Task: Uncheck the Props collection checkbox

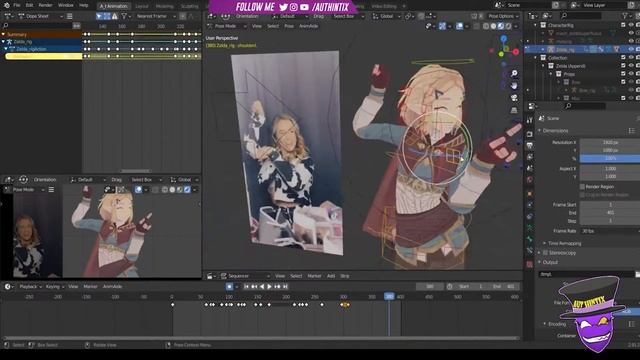Action: pyautogui.click(x=623, y=74)
